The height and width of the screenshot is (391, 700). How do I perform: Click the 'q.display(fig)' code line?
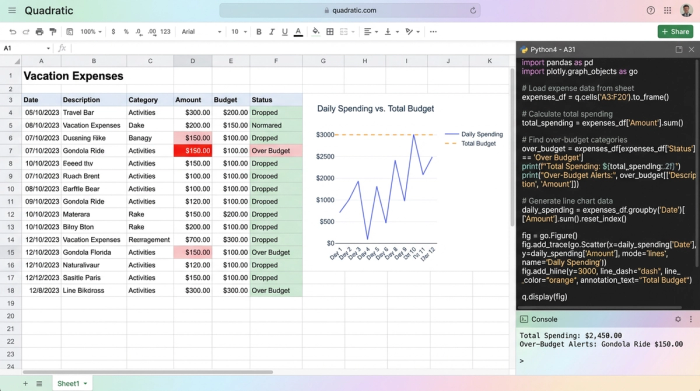point(544,297)
